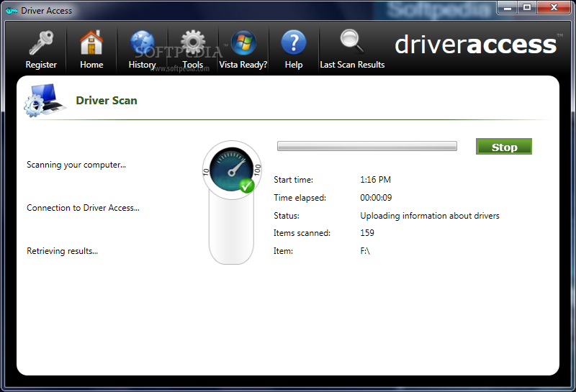Click the driveraccess logo
This screenshot has height=392, width=576.
(478, 45)
